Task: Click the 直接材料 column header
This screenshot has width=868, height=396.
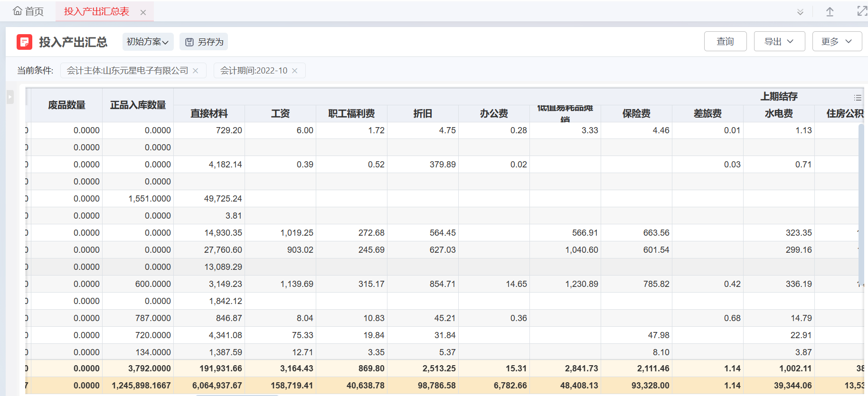Action: (209, 113)
